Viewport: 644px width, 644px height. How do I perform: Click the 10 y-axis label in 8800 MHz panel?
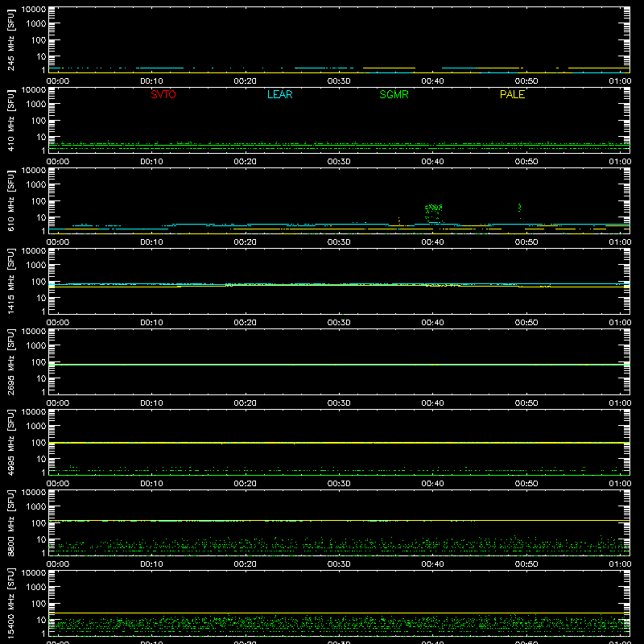(x=41, y=539)
